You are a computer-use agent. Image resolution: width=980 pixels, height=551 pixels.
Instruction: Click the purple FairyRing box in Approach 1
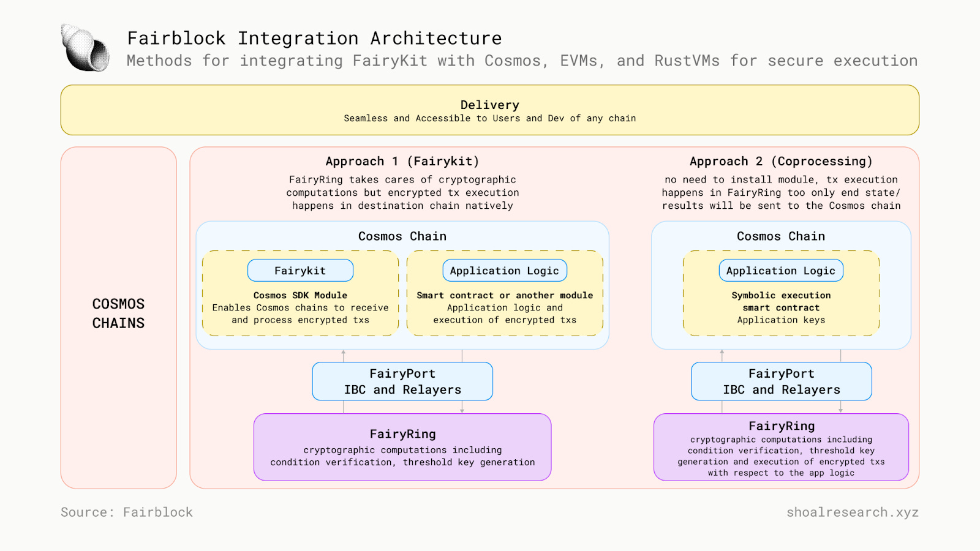pos(402,447)
